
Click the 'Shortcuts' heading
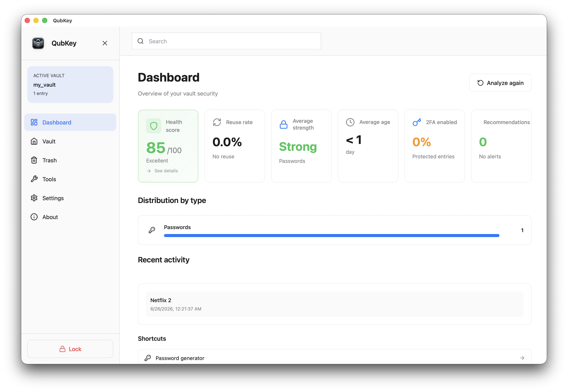pos(152,338)
